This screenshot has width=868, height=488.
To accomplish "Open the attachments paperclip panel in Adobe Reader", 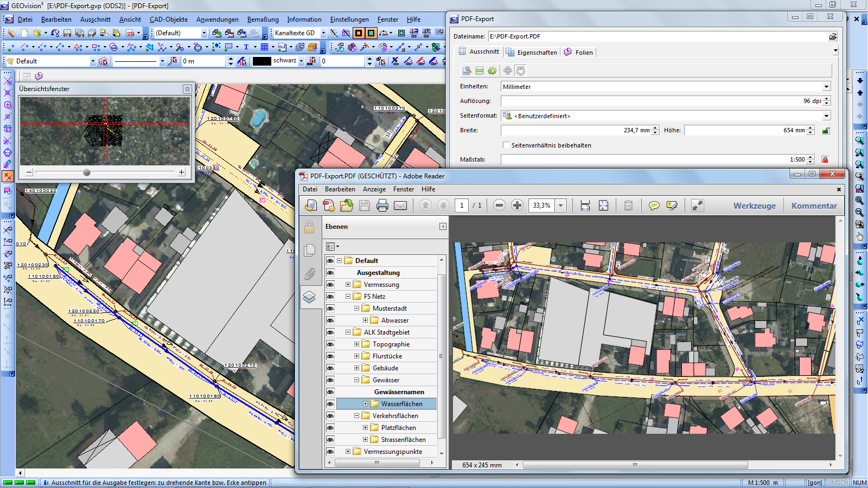I will [309, 273].
